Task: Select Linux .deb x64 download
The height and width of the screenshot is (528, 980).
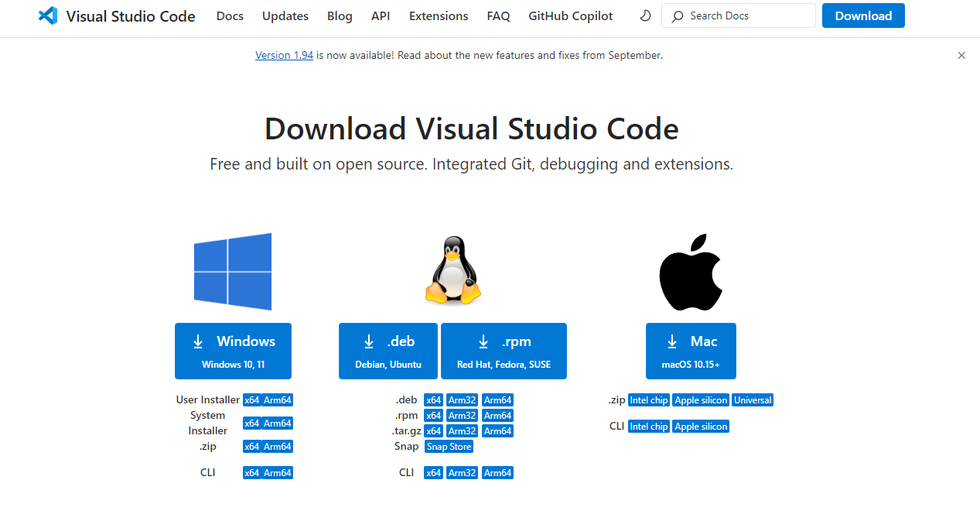Action: tap(434, 400)
